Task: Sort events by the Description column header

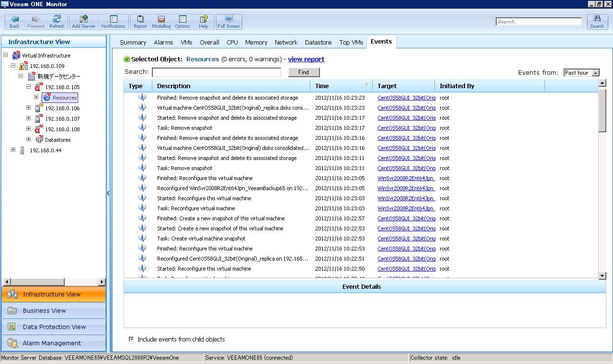Action: click(x=231, y=86)
